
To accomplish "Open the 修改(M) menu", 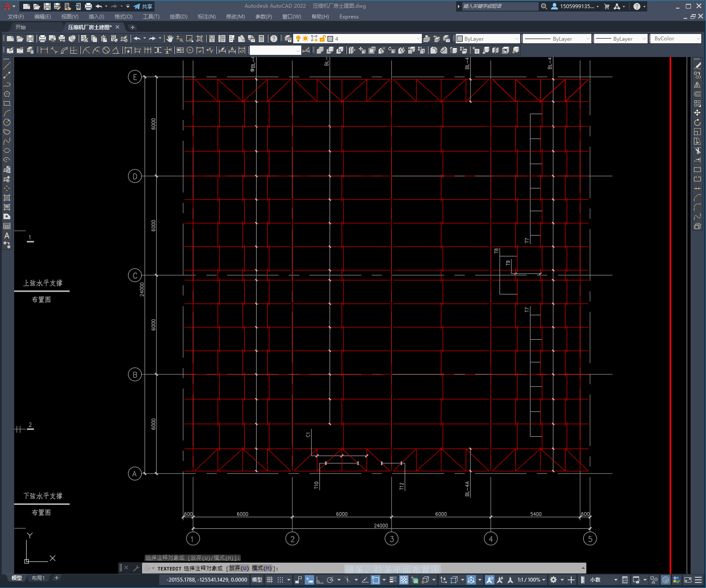I will [x=235, y=17].
